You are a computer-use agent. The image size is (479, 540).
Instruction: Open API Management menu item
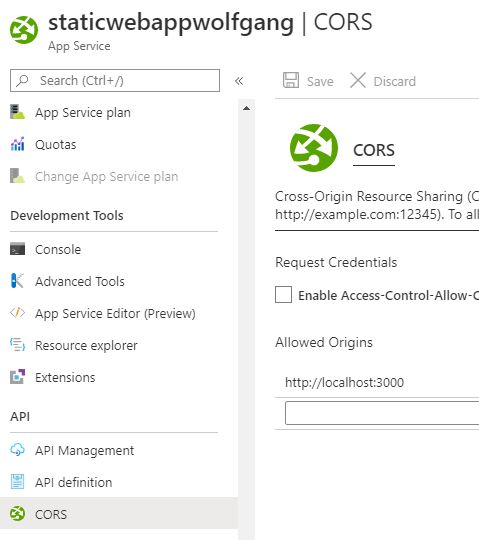pyautogui.click(x=84, y=450)
